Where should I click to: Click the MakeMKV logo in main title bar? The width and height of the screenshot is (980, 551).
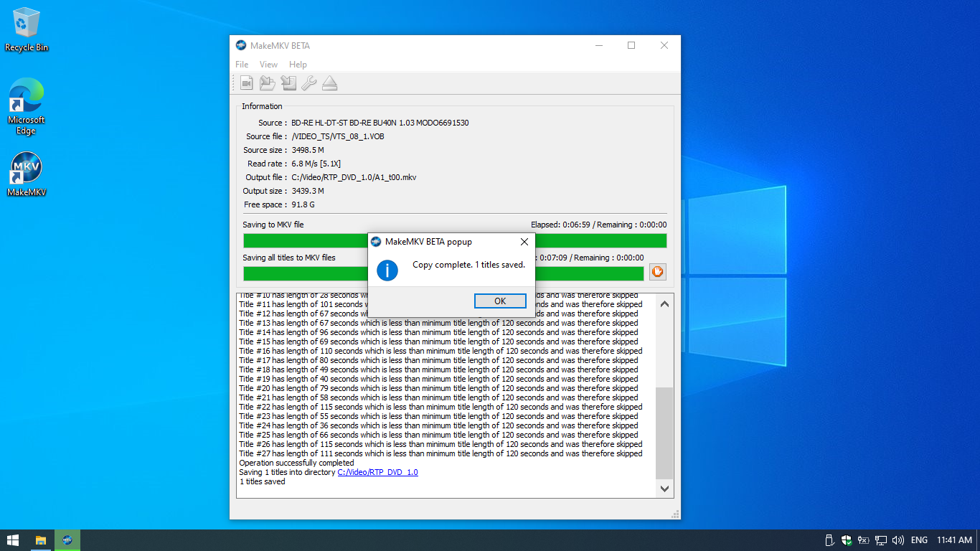241,45
